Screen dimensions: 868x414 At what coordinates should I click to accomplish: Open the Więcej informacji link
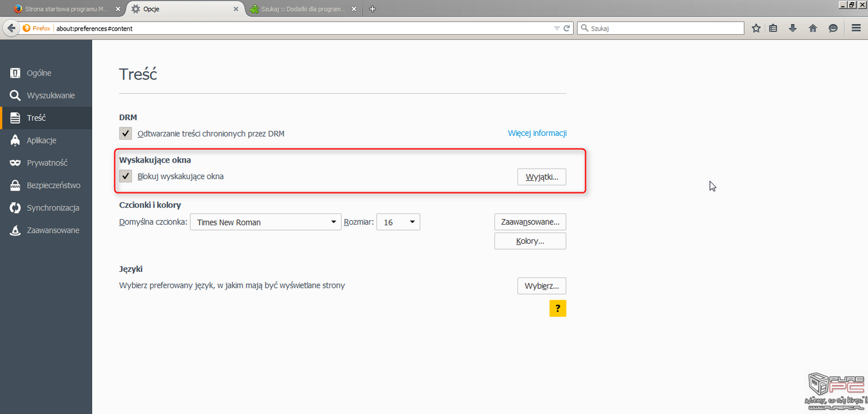coord(537,133)
